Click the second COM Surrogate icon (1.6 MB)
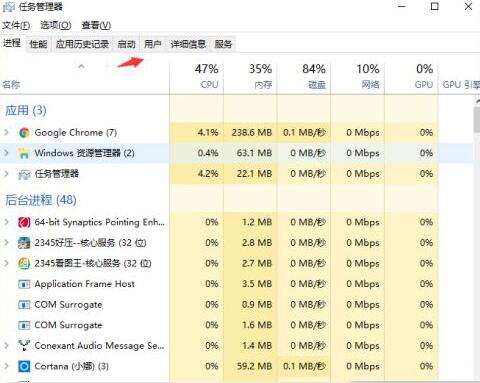The width and height of the screenshot is (480, 383). pyautogui.click(x=24, y=325)
